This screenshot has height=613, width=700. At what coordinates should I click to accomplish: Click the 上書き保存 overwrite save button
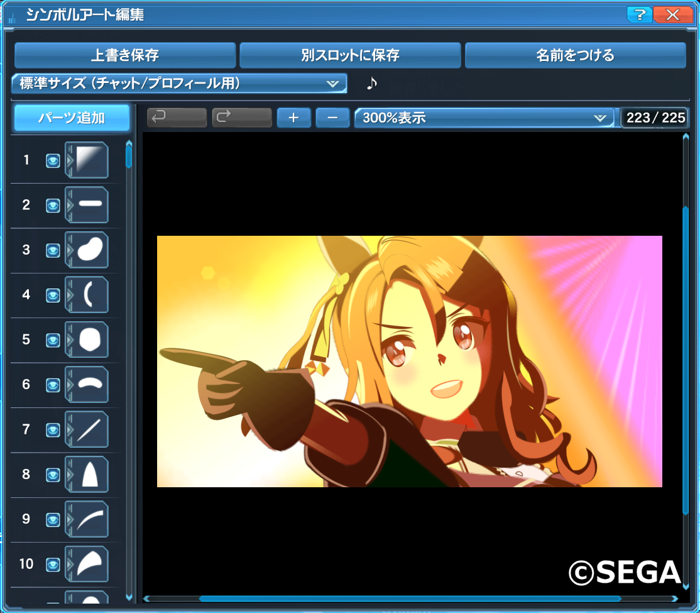(x=125, y=55)
